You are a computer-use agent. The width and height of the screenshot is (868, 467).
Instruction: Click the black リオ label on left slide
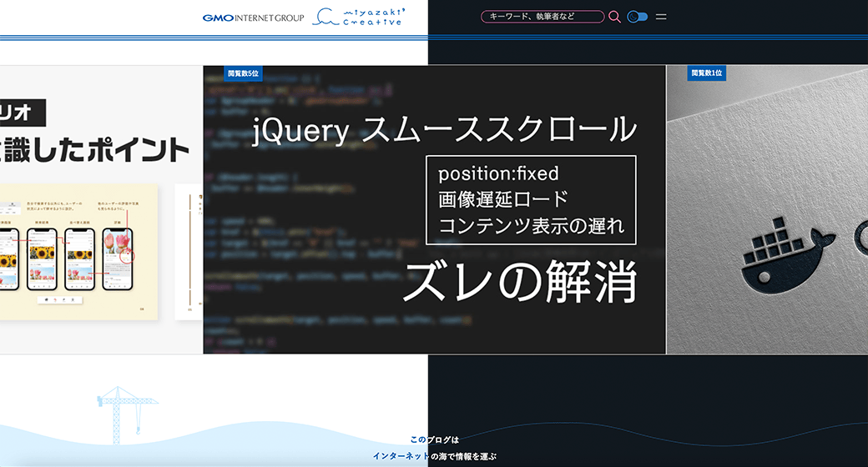(21, 112)
